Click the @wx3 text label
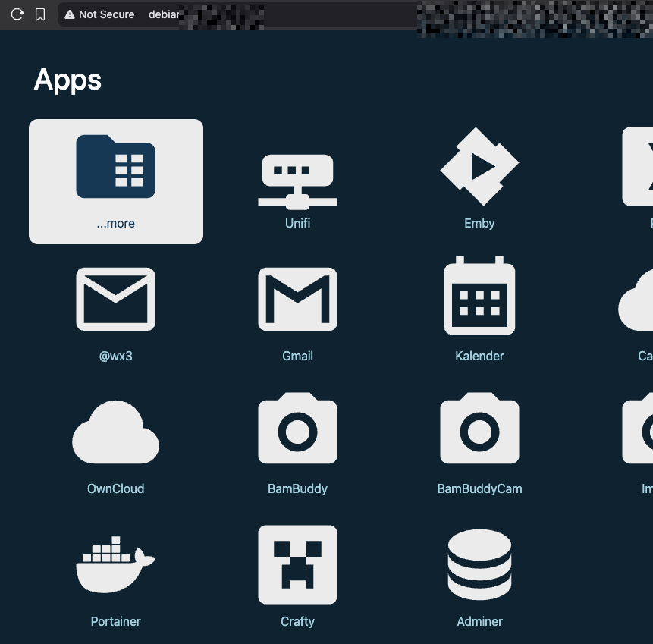Viewport: 653px width, 644px height. (115, 357)
